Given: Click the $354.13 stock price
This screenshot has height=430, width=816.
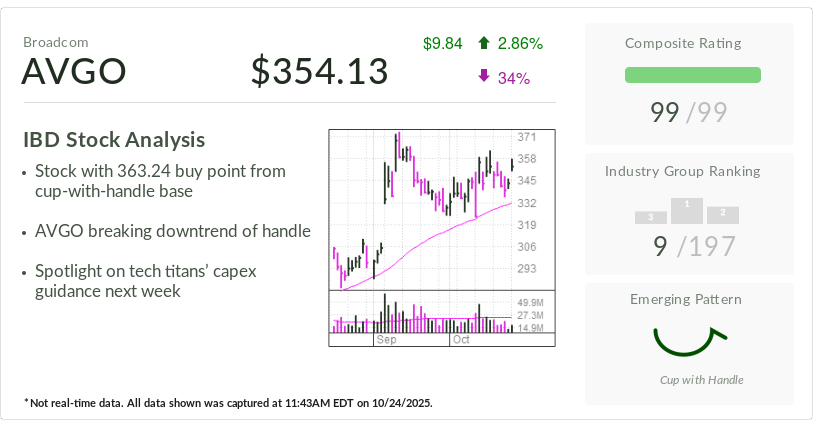Looking at the screenshot, I should [x=319, y=72].
